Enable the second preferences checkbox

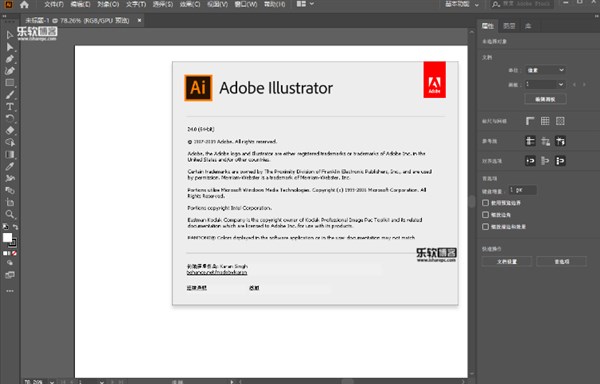click(x=486, y=215)
